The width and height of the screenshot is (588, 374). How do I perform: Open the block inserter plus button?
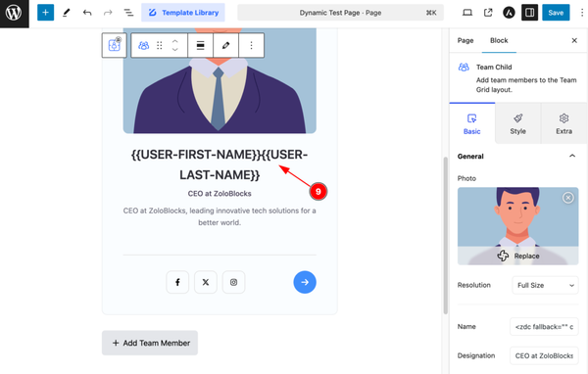[x=45, y=13]
